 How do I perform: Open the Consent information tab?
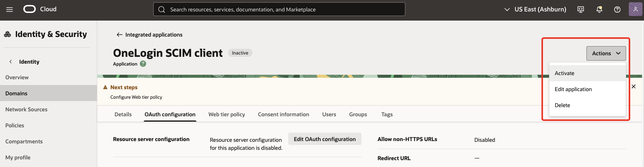(x=283, y=114)
